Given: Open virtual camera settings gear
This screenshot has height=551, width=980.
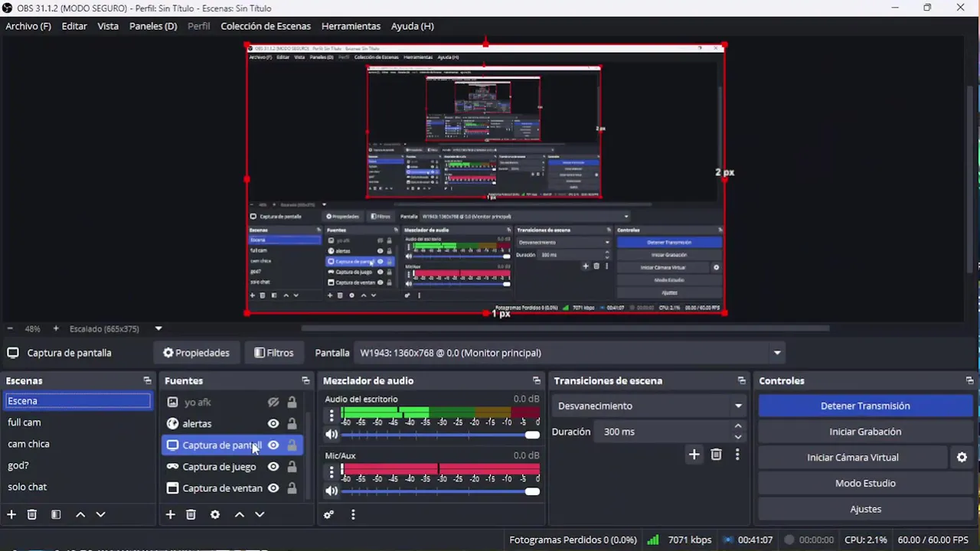Looking at the screenshot, I should (x=962, y=458).
